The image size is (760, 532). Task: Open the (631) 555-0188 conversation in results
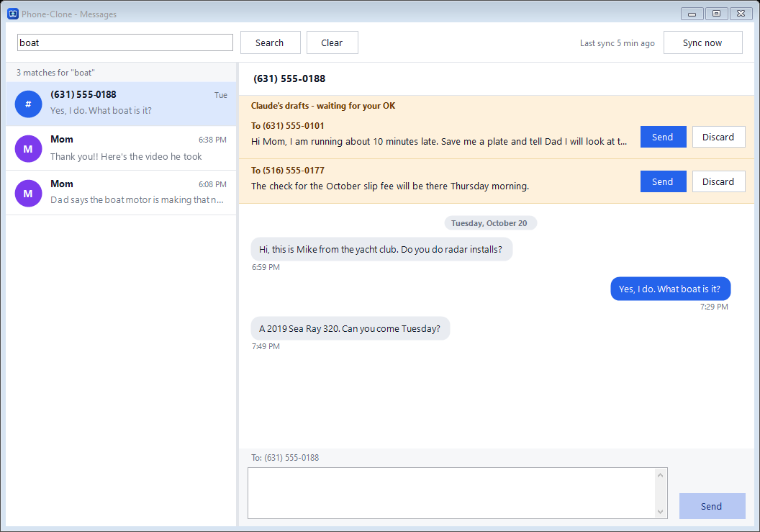pyautogui.click(x=121, y=104)
